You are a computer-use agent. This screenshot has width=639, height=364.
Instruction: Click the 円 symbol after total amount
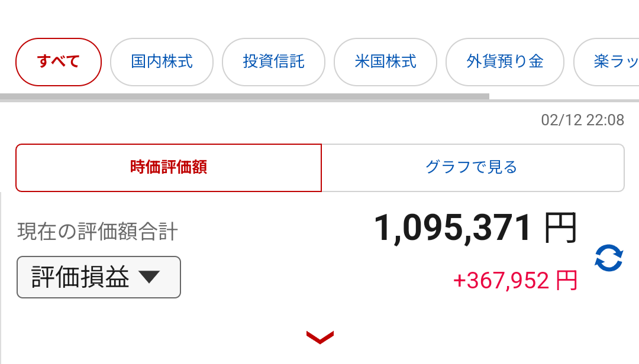point(560,228)
